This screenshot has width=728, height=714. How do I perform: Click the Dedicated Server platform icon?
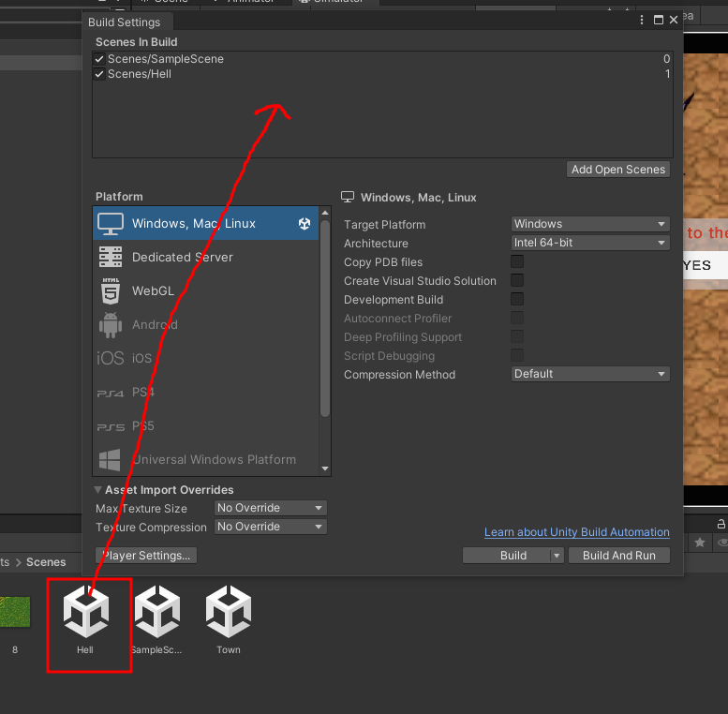pyautogui.click(x=111, y=257)
